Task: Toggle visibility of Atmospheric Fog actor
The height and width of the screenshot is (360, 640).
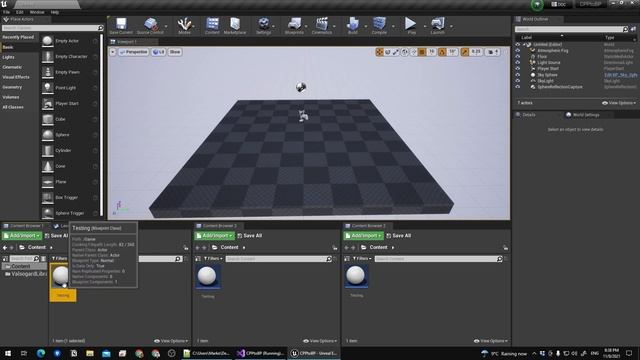Action: coord(518,51)
